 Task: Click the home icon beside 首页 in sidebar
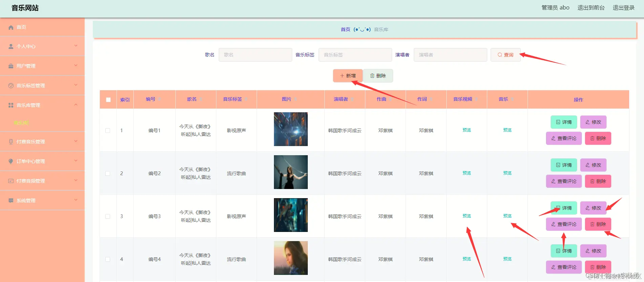[11, 27]
